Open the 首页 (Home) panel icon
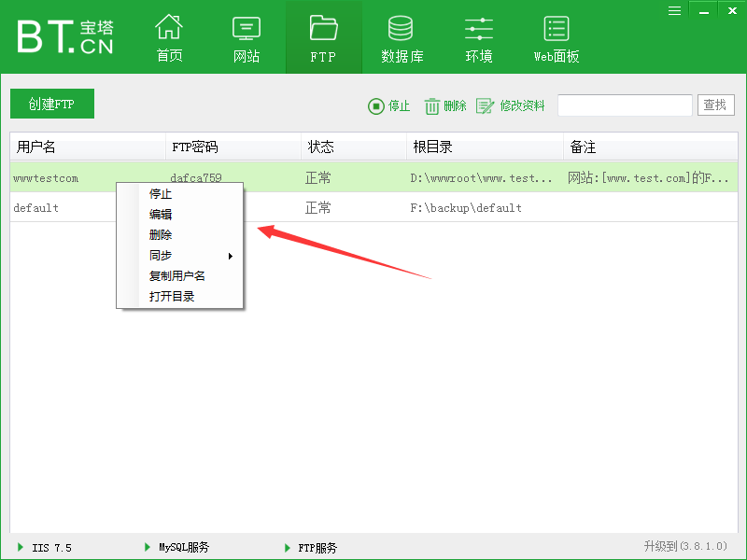747x560 pixels. (x=169, y=37)
